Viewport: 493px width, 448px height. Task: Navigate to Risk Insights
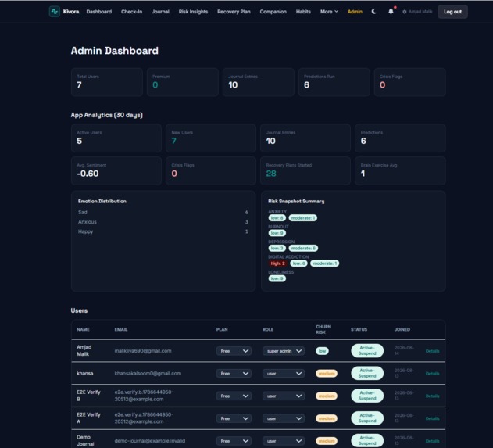click(x=193, y=12)
